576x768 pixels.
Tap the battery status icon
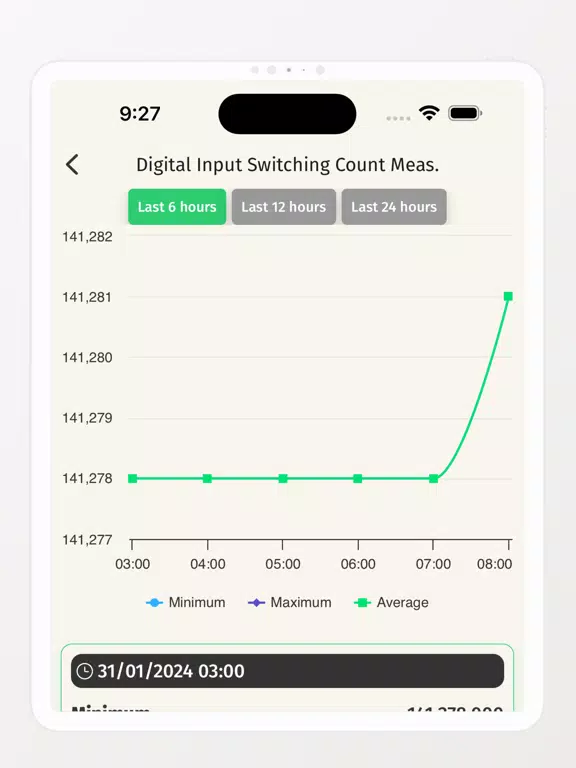pos(465,113)
